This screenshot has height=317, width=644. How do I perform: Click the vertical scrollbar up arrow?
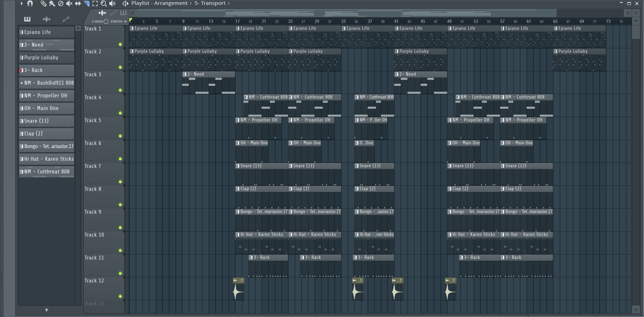coord(636,21)
